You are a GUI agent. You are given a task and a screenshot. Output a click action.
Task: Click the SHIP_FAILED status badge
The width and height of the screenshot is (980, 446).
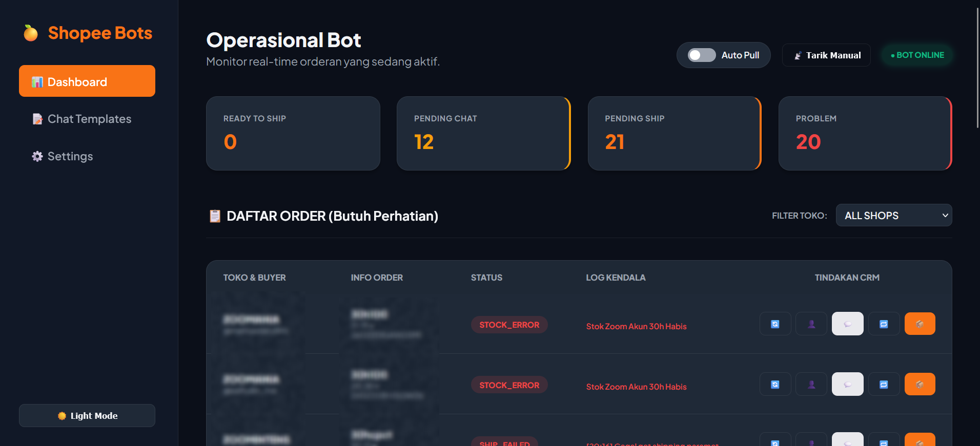(504, 441)
